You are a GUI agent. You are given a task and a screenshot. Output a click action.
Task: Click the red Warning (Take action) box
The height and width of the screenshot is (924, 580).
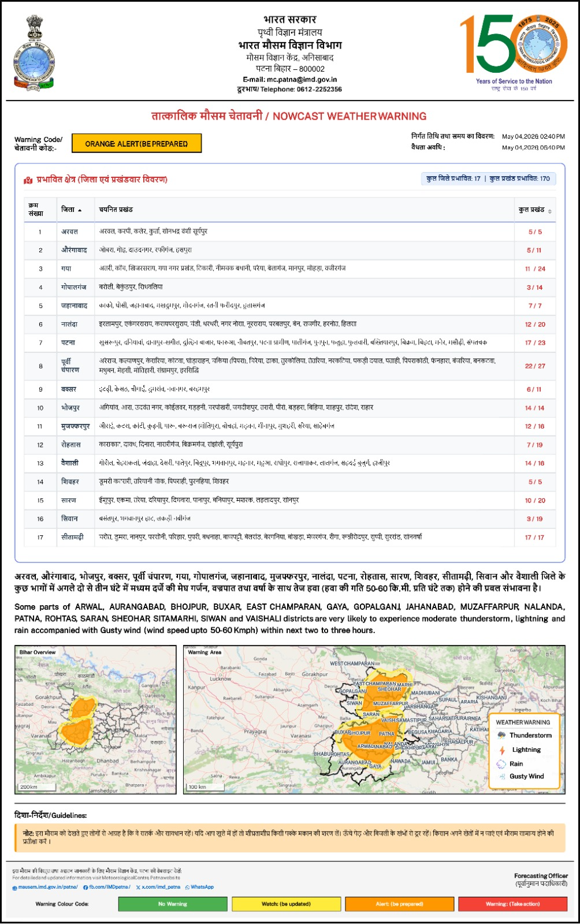tap(512, 904)
